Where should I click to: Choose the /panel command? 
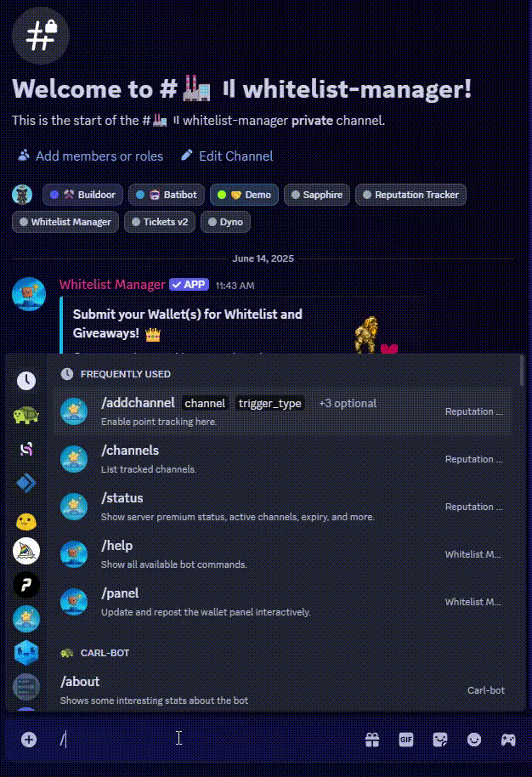(281, 602)
